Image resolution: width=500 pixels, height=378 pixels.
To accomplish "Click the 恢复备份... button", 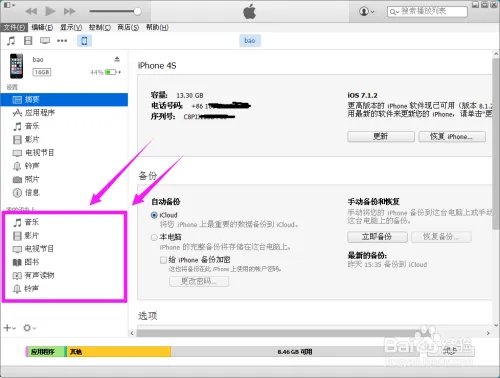I will (x=441, y=237).
